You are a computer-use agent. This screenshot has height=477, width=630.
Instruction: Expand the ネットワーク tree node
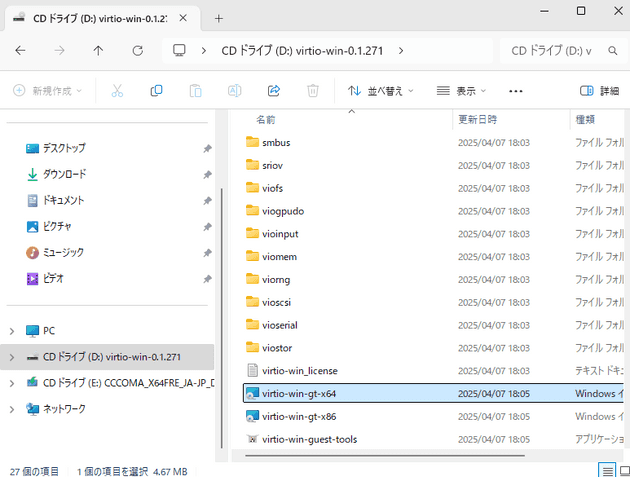click(12, 409)
